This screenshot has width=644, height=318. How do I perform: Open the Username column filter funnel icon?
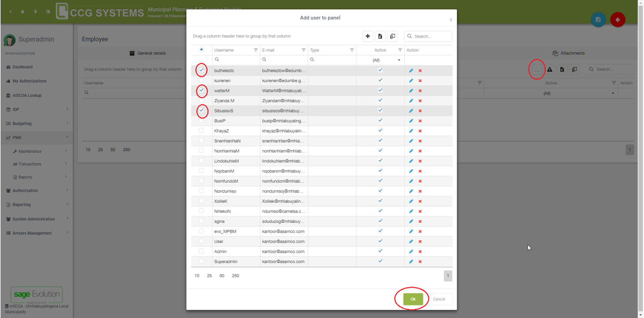click(x=255, y=50)
